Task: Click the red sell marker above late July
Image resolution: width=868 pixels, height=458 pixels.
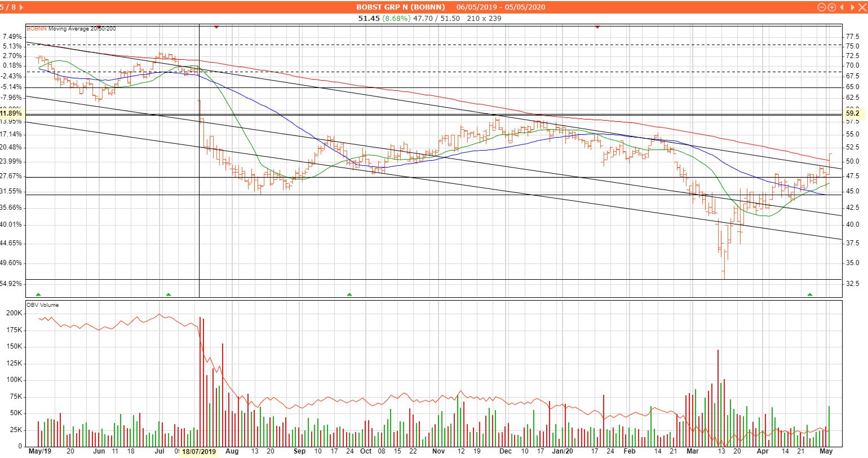Action: [x=216, y=27]
